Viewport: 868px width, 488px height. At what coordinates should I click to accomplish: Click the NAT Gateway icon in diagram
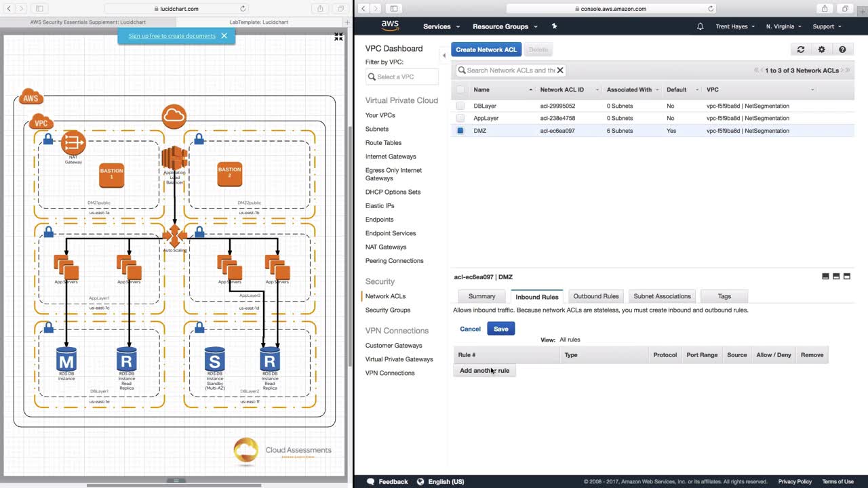[73, 144]
